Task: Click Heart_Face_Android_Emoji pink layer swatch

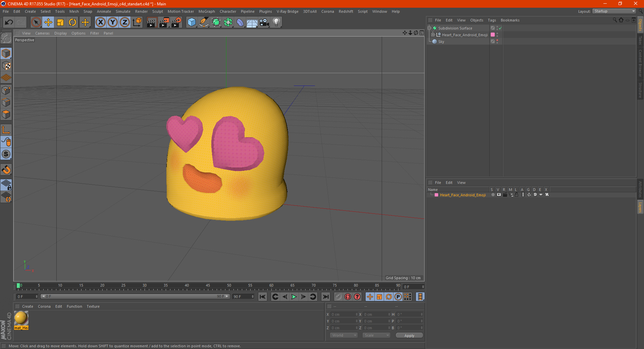Action: pos(493,35)
